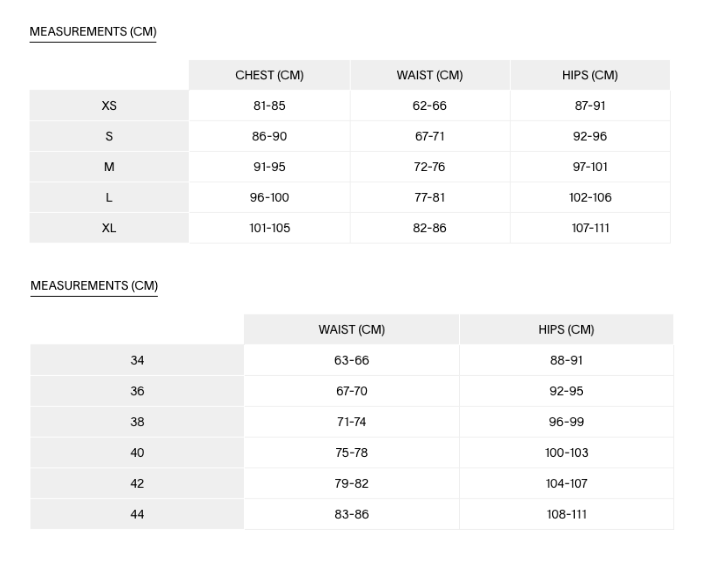Click the XL size row label
Image resolution: width=714 pixels, height=564 pixels.
click(x=109, y=228)
